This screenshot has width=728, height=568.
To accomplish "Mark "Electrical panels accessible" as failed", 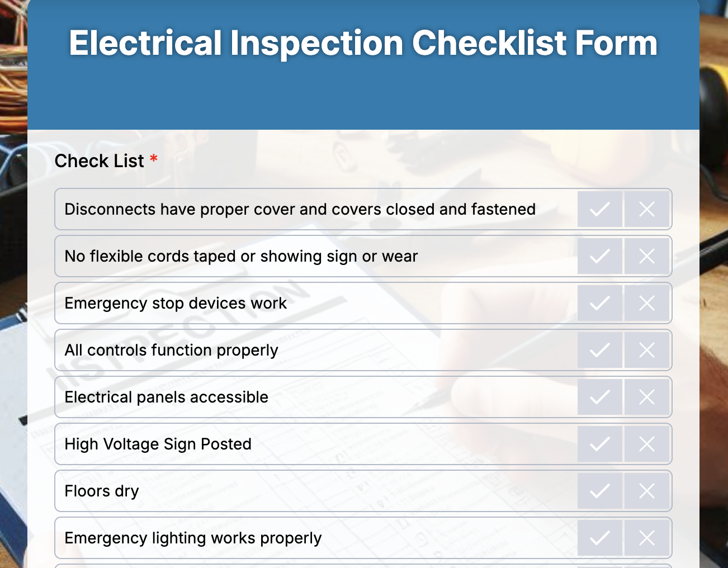I will point(647,397).
